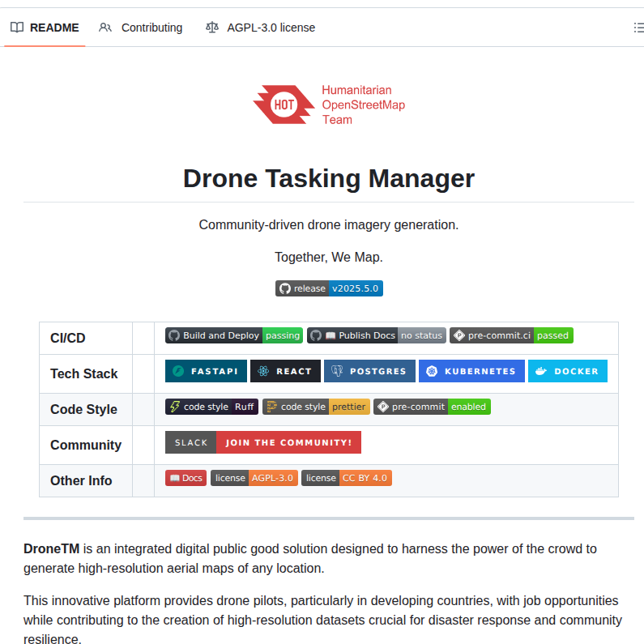Click the pre-commit enabled badge
Screen dimensions: 644x644
[x=432, y=407]
